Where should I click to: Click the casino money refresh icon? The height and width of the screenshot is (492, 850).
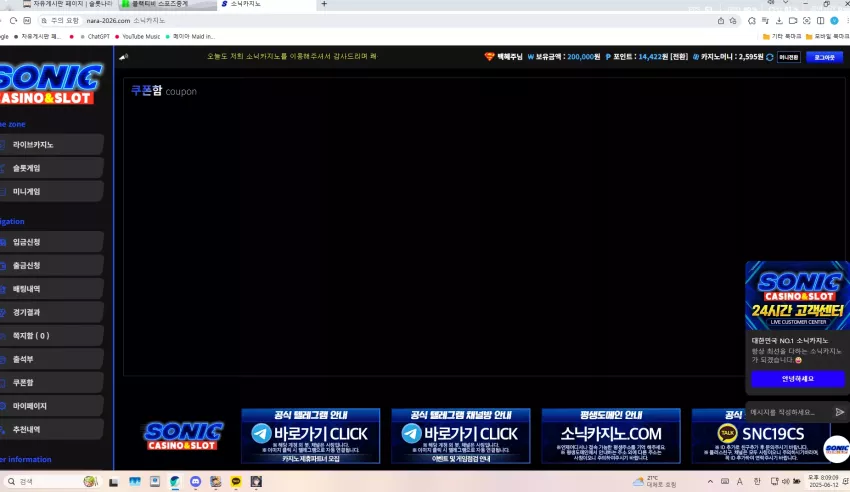(x=769, y=57)
